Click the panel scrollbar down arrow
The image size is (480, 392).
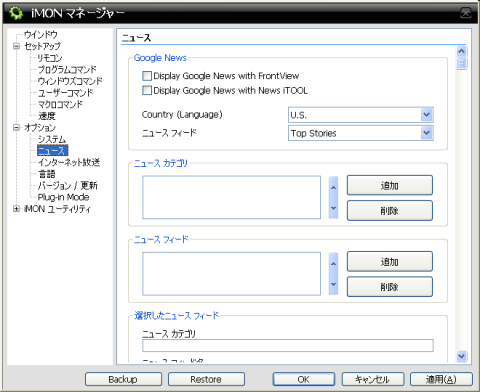pos(461,356)
